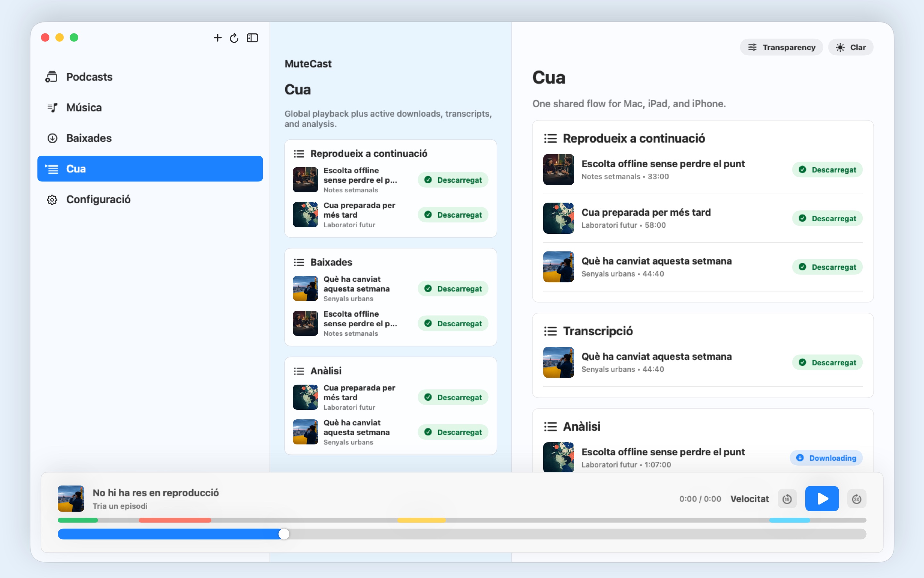The height and width of the screenshot is (578, 924).
Task: Click the skip forward 30 seconds icon
Action: [x=856, y=499]
